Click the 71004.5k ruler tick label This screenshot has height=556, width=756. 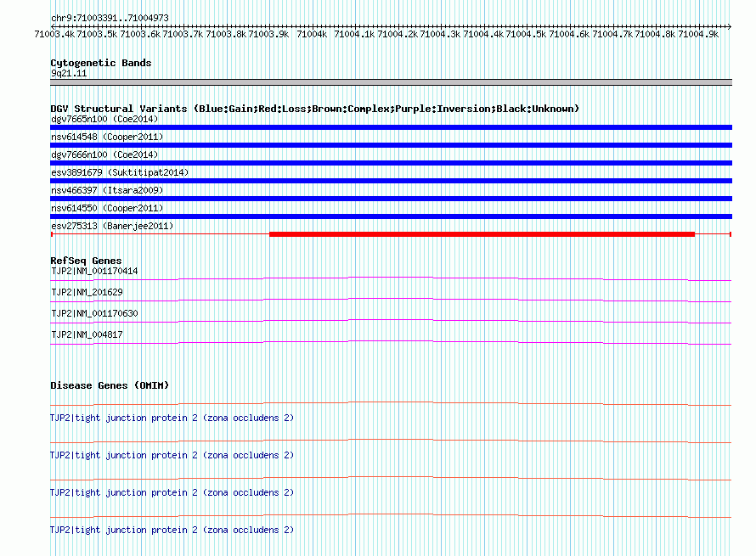click(x=526, y=34)
